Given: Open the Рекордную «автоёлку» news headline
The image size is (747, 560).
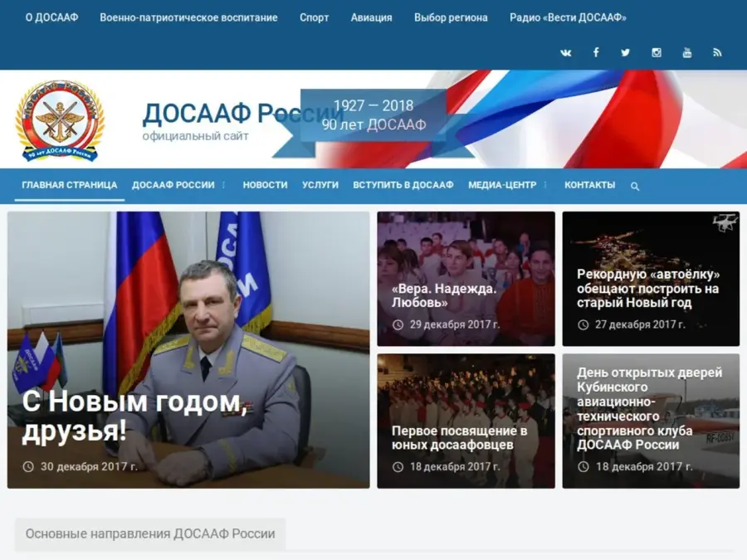Looking at the screenshot, I should pos(647,288).
